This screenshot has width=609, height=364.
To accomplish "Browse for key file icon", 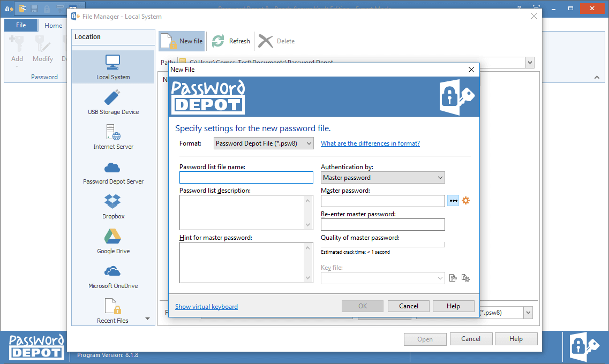I will click(x=453, y=278).
